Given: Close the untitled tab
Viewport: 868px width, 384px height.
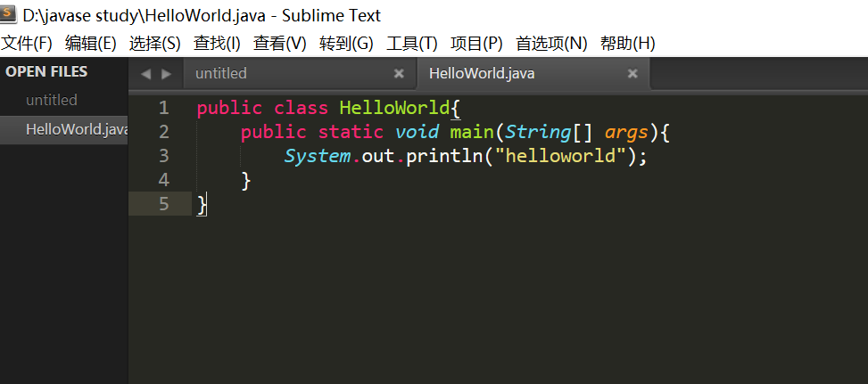Looking at the screenshot, I should [x=399, y=73].
